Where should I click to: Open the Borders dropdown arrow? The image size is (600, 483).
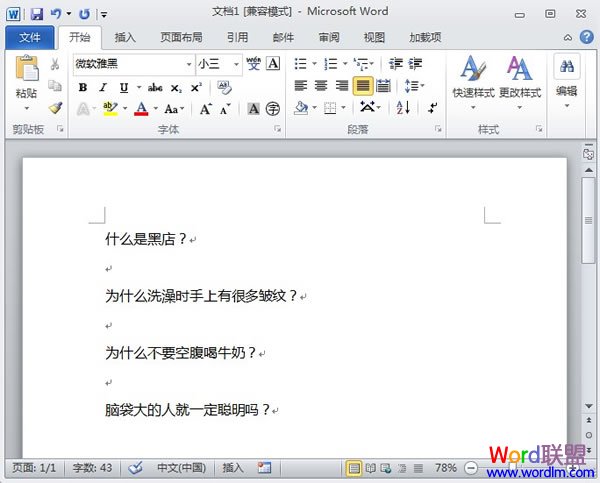click(x=344, y=108)
